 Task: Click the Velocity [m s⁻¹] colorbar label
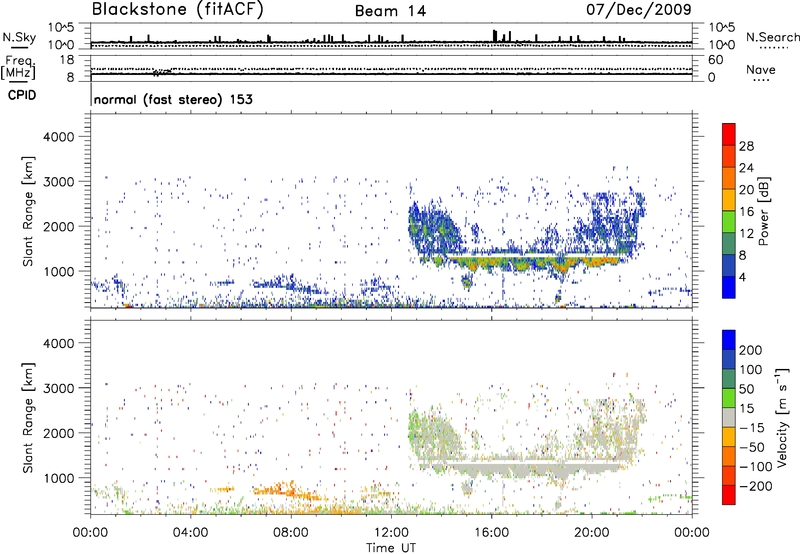click(x=781, y=417)
